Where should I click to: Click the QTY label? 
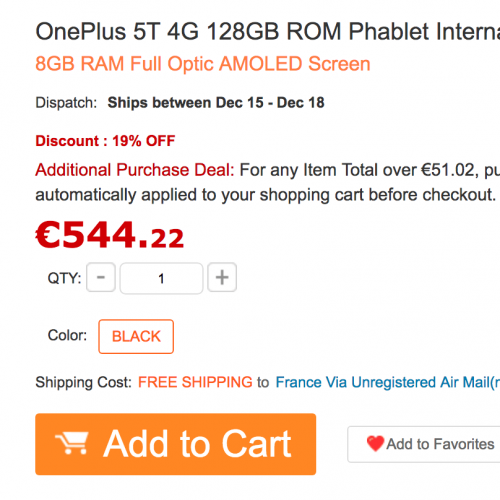(x=64, y=278)
